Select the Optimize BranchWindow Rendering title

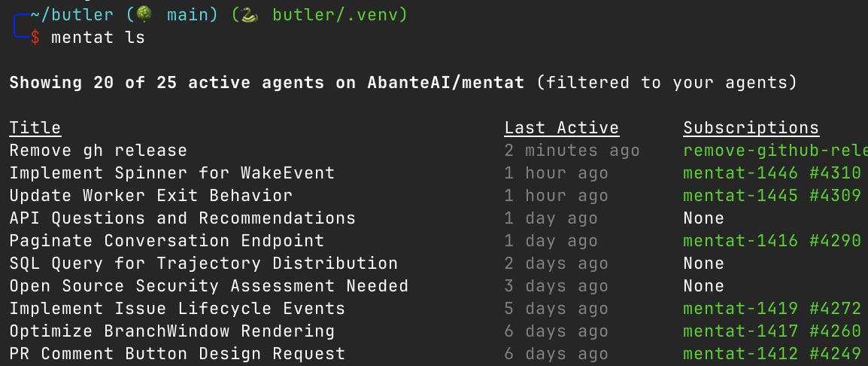171,331
